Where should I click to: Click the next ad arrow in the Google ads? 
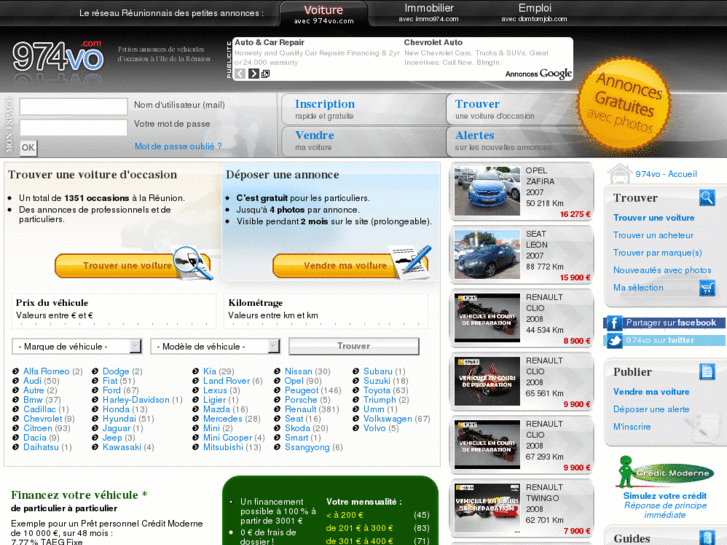(254, 73)
